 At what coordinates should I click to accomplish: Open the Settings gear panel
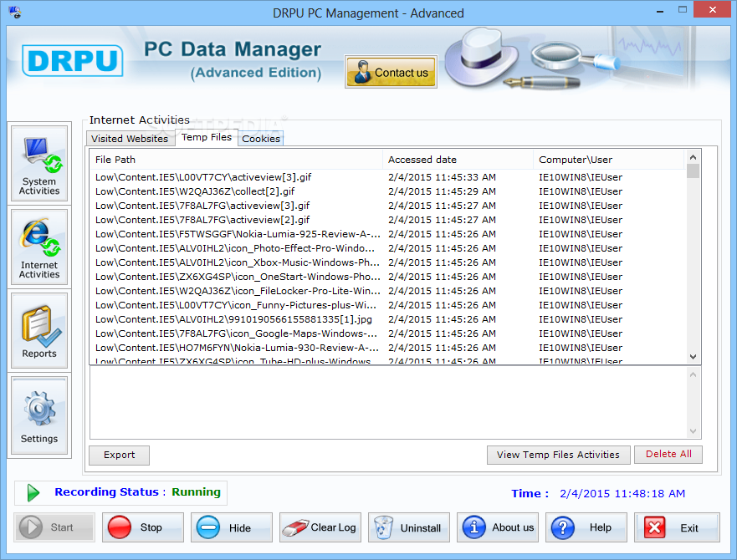pyautogui.click(x=39, y=415)
